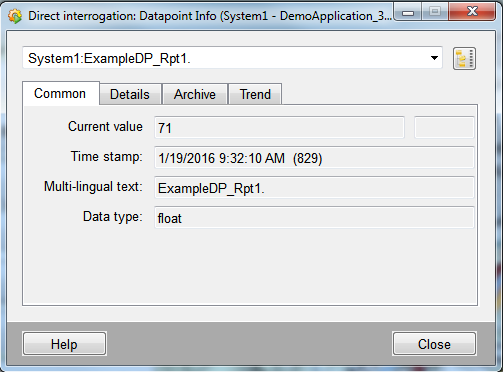The height and width of the screenshot is (372, 503).
Task: Switch to the Details tab
Action: pos(130,94)
